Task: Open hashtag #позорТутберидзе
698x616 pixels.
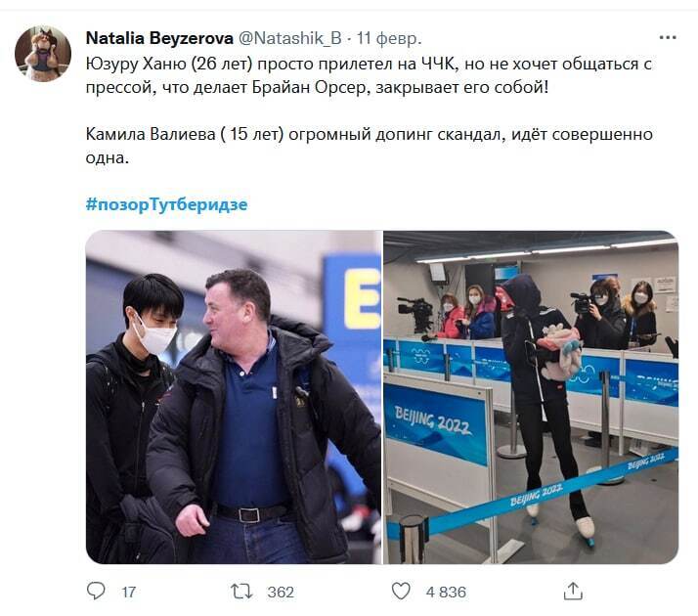Action: tap(166, 204)
